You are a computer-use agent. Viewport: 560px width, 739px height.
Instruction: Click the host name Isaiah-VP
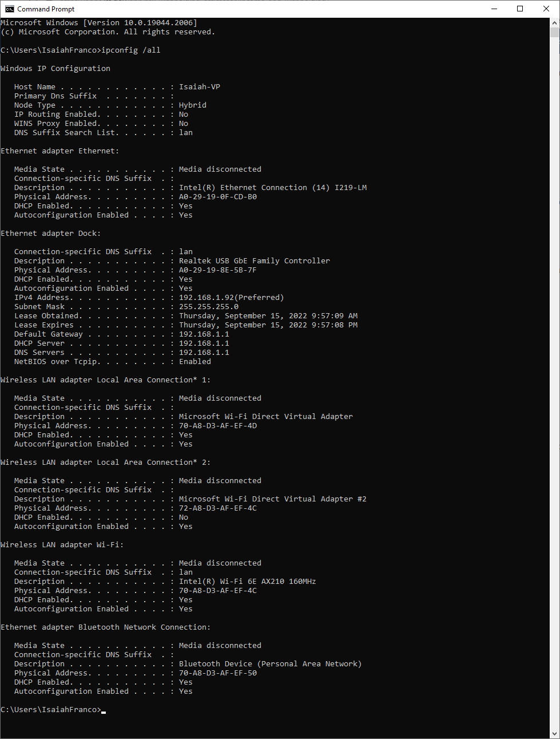pyautogui.click(x=200, y=86)
